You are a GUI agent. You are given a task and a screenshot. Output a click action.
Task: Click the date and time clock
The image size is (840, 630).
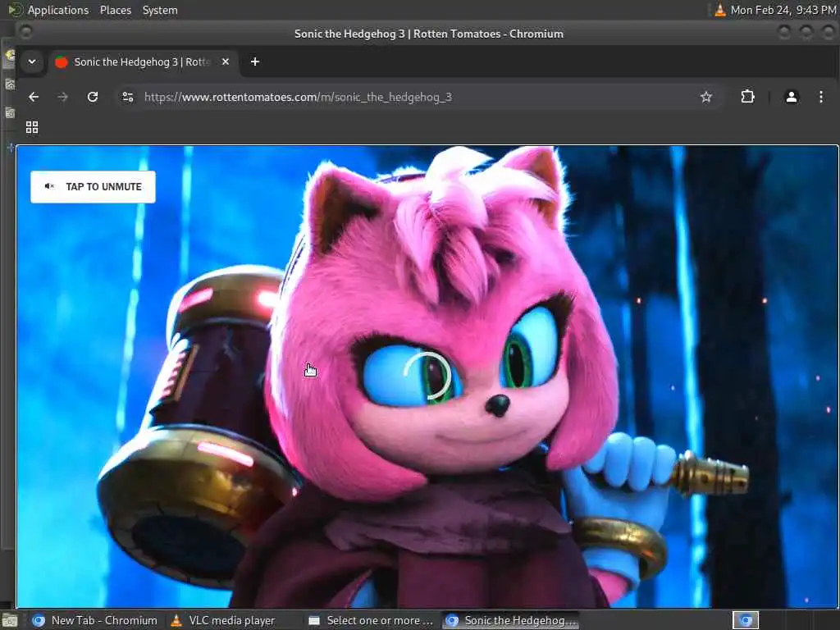click(783, 10)
